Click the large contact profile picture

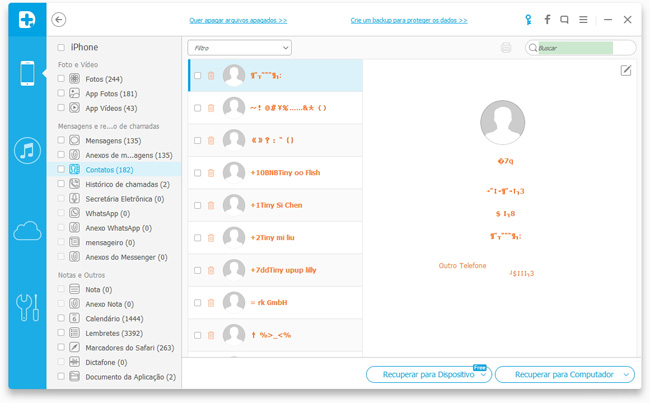pyautogui.click(x=502, y=122)
